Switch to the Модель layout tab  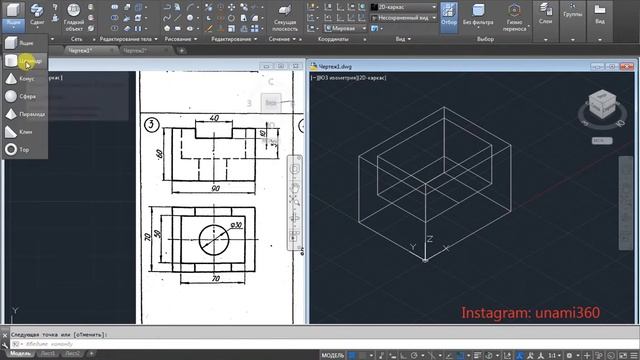(20, 353)
